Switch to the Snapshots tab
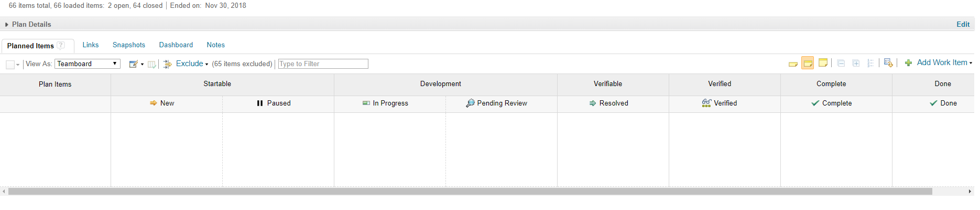 [128, 45]
